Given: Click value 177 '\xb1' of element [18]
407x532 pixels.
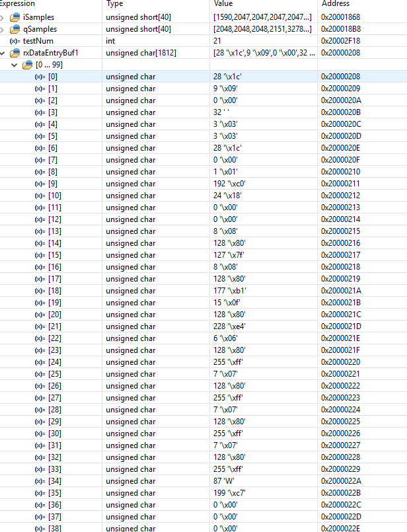Looking at the screenshot, I should point(230,291).
